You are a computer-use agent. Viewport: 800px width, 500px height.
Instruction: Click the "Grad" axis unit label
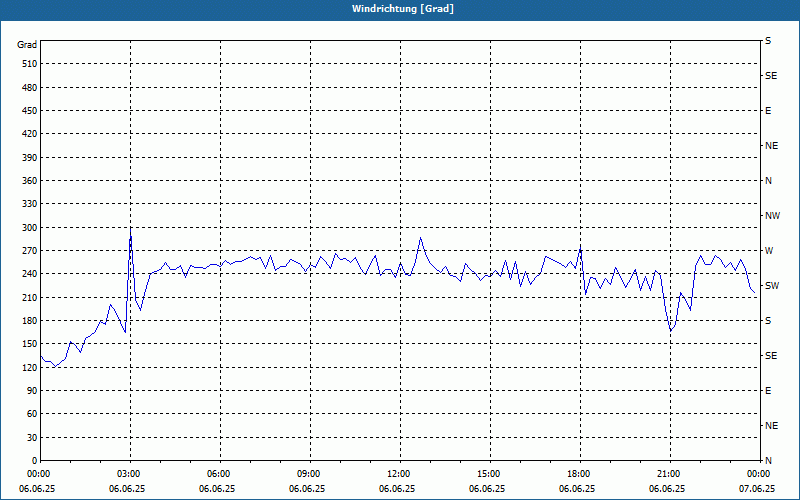27,45
